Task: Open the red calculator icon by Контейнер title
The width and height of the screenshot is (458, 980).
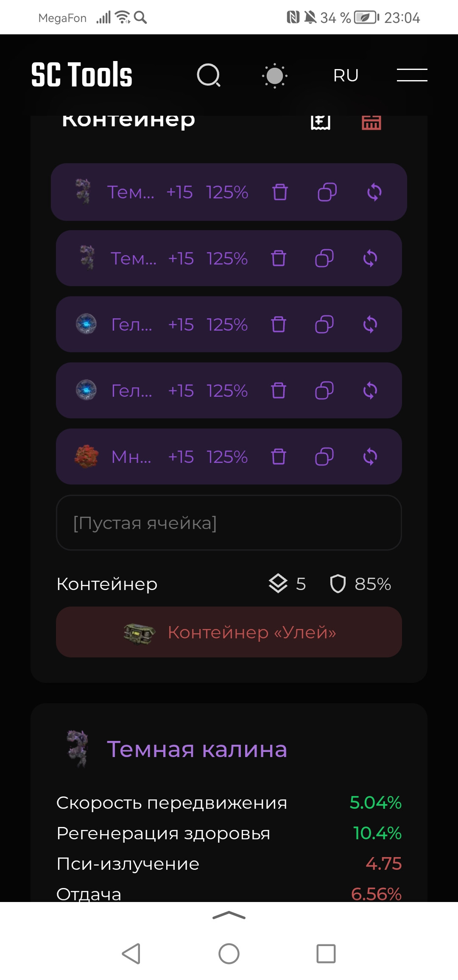Action: (371, 122)
